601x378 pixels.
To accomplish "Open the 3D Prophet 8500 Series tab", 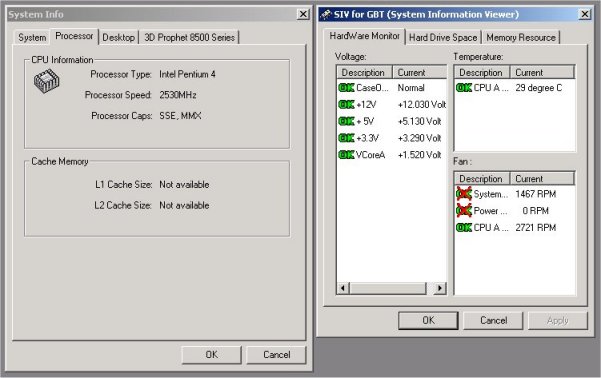I will [x=189, y=38].
